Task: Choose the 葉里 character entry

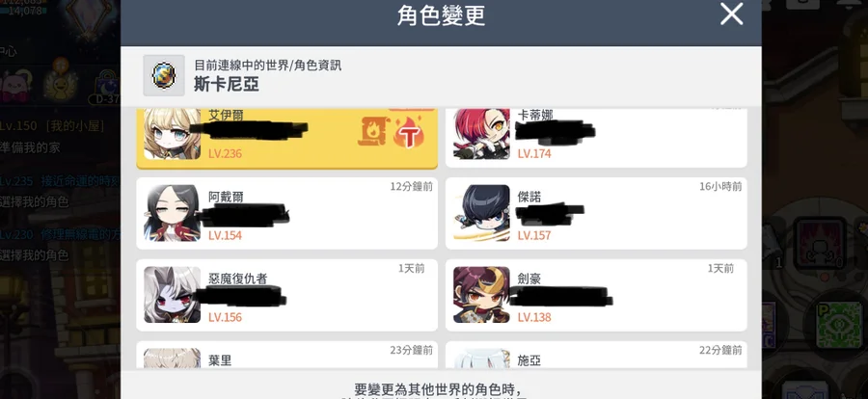Action: tap(286, 355)
